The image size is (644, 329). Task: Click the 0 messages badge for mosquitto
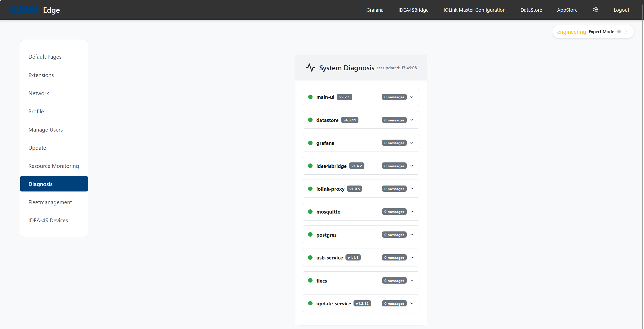pyautogui.click(x=394, y=211)
